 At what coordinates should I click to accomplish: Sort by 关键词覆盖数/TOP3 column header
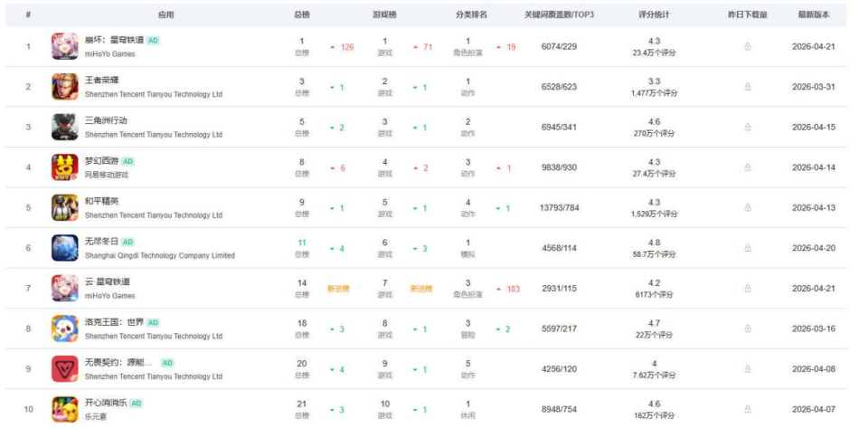pyautogui.click(x=559, y=15)
